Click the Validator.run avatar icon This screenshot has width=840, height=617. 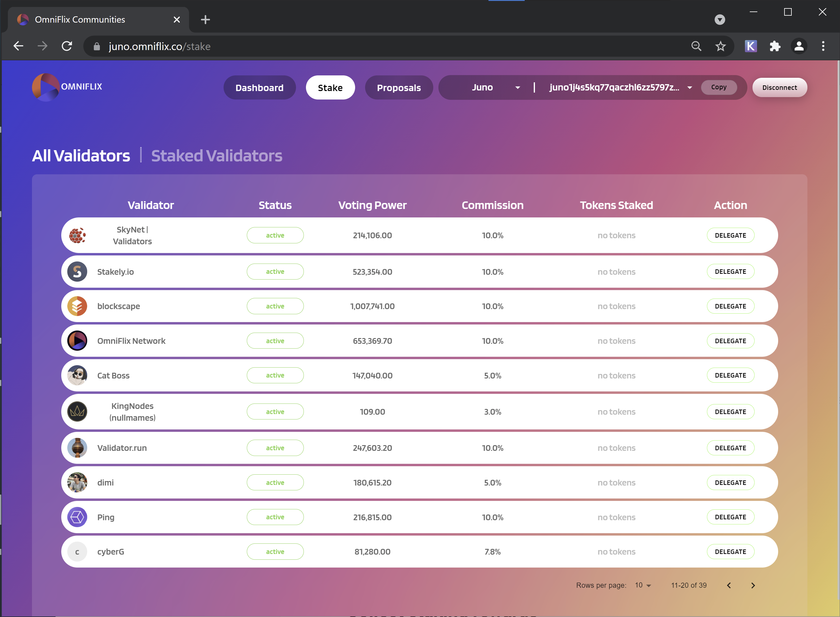[77, 448]
